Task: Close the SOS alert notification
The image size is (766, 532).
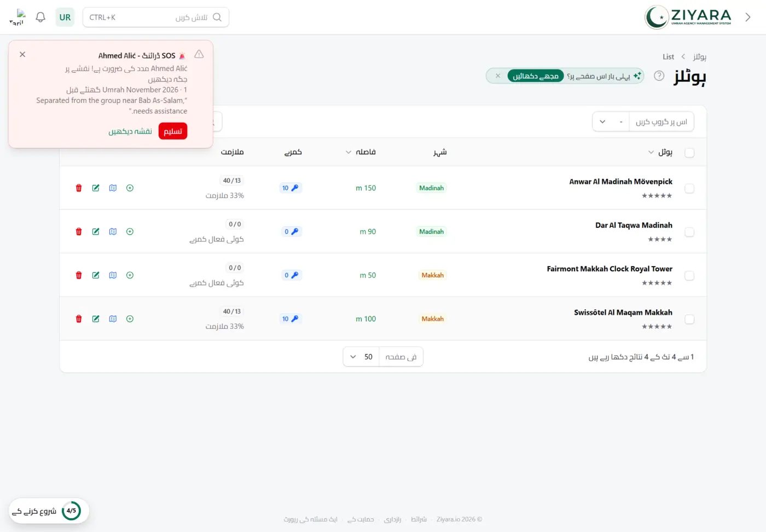Action: tap(22, 54)
